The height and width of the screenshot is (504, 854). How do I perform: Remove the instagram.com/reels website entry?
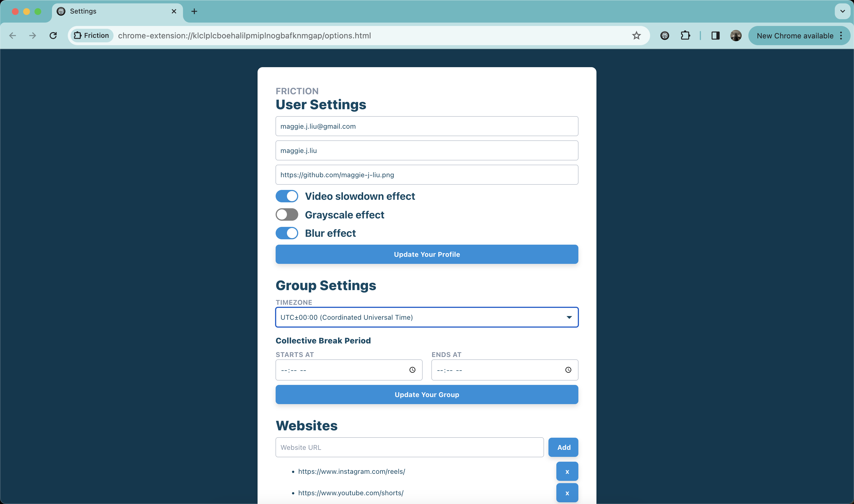point(567,471)
